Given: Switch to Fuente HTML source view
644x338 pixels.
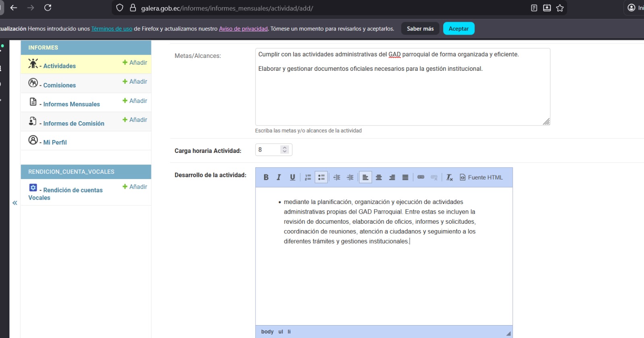Looking at the screenshot, I should click(x=481, y=177).
